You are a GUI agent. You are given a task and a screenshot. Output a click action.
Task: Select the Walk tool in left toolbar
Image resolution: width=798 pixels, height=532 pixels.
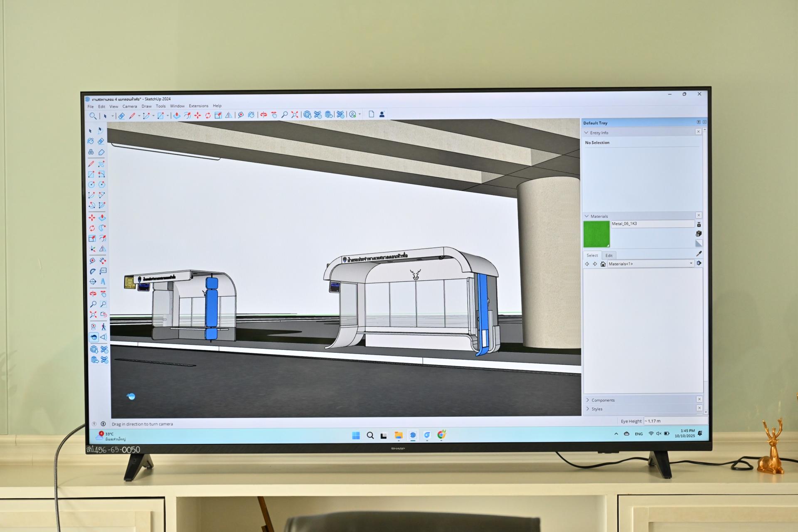click(103, 327)
